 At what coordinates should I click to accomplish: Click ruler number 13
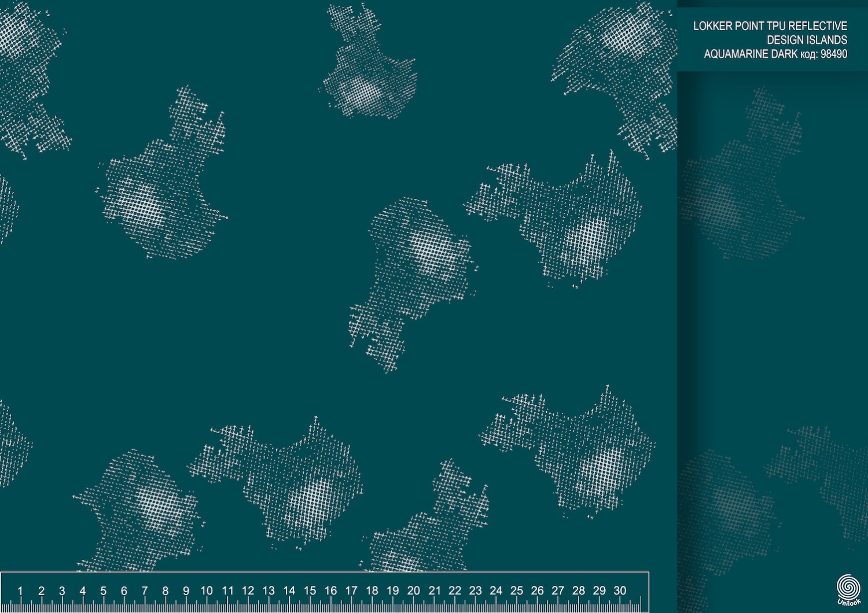coord(269,591)
